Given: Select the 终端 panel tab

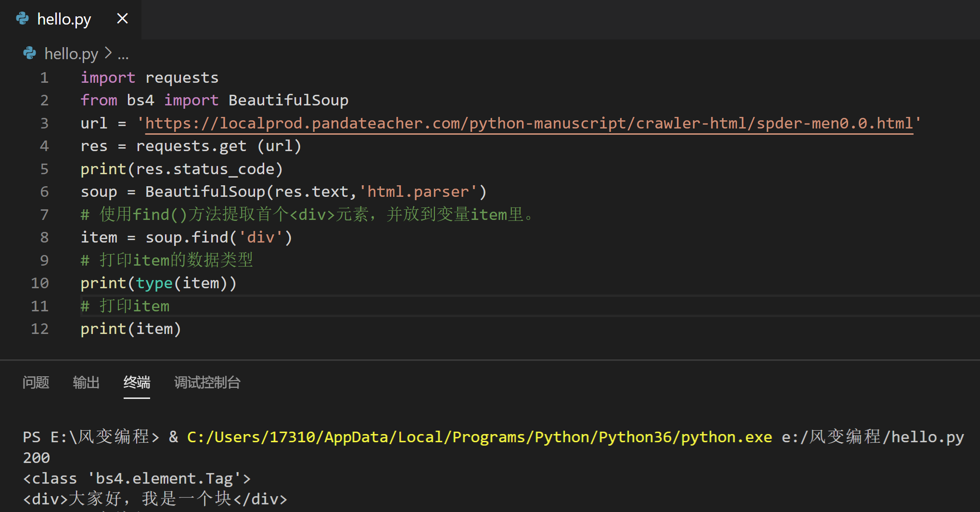Looking at the screenshot, I should click(x=137, y=383).
